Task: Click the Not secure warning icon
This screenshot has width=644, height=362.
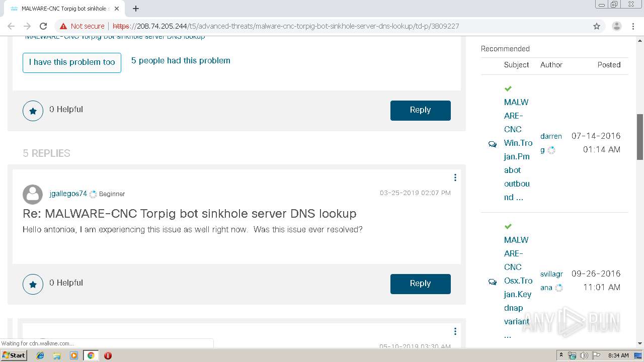Action: pyautogui.click(x=63, y=26)
